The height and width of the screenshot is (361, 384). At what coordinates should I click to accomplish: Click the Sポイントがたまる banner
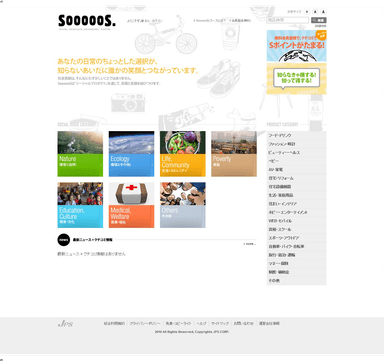click(x=296, y=46)
